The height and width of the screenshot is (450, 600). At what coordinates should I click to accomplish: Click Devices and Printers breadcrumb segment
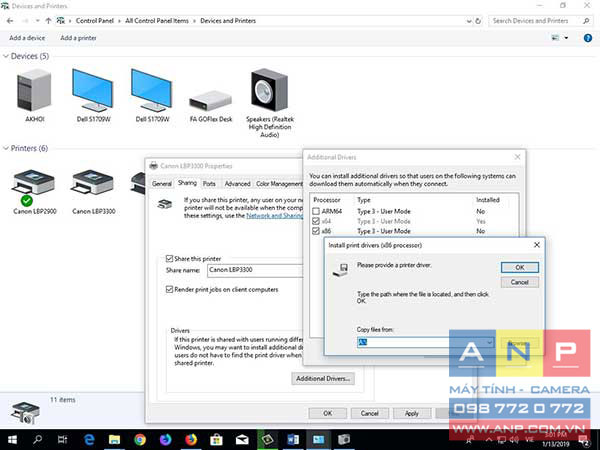click(228, 21)
